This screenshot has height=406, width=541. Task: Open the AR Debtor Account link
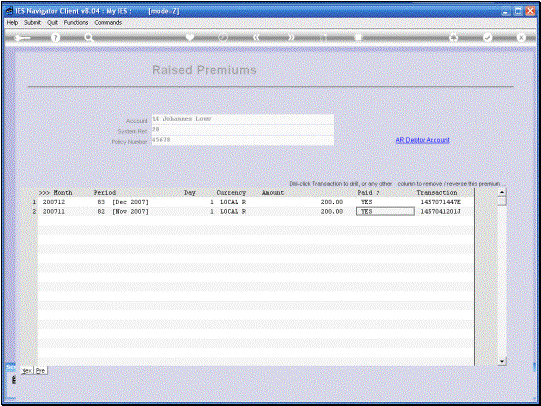pyautogui.click(x=422, y=140)
